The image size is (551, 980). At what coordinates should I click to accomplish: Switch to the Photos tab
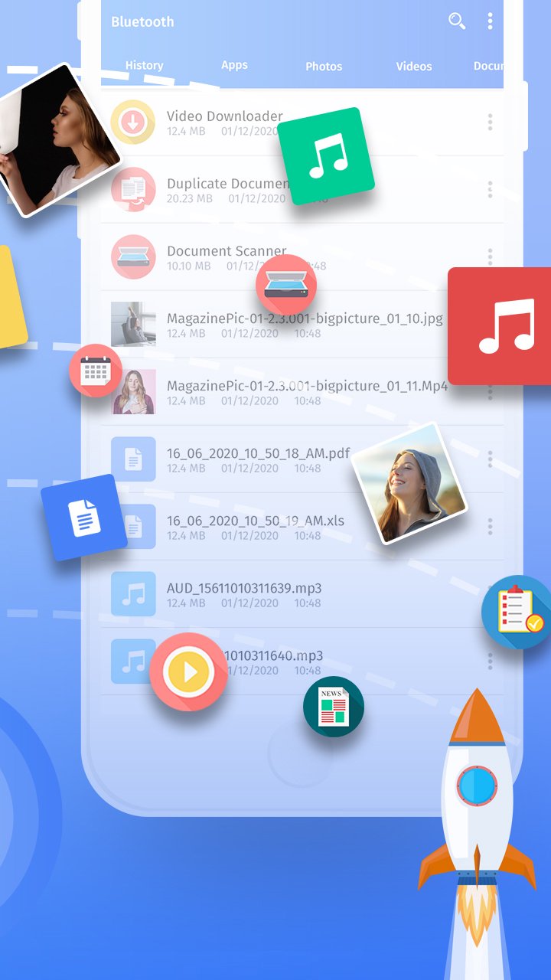(x=324, y=67)
